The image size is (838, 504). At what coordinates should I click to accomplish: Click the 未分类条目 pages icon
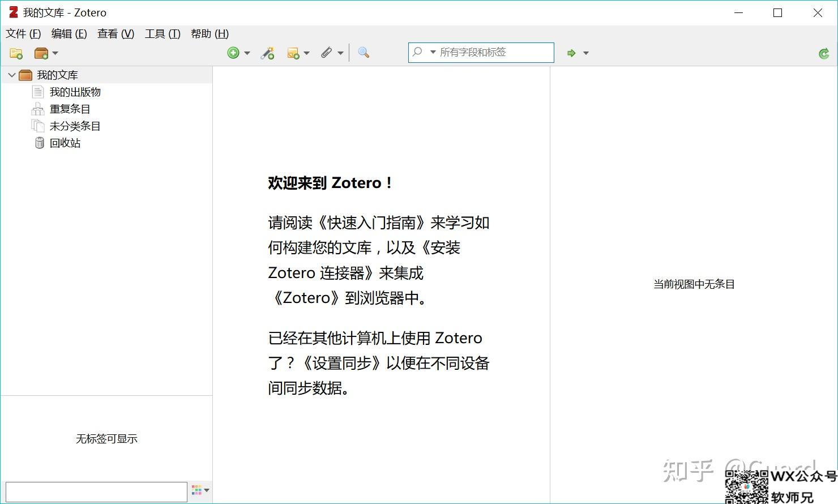point(38,126)
